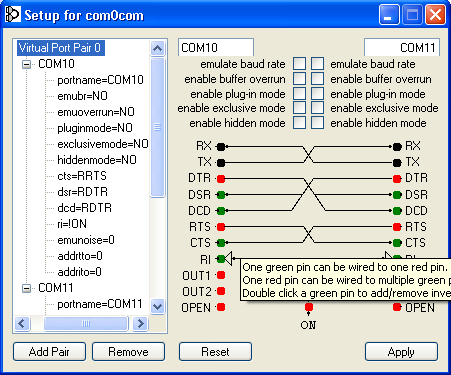Image resolution: width=451 pixels, height=375 pixels.
Task: Click the tree scroll up arrow
Action: tap(157, 48)
